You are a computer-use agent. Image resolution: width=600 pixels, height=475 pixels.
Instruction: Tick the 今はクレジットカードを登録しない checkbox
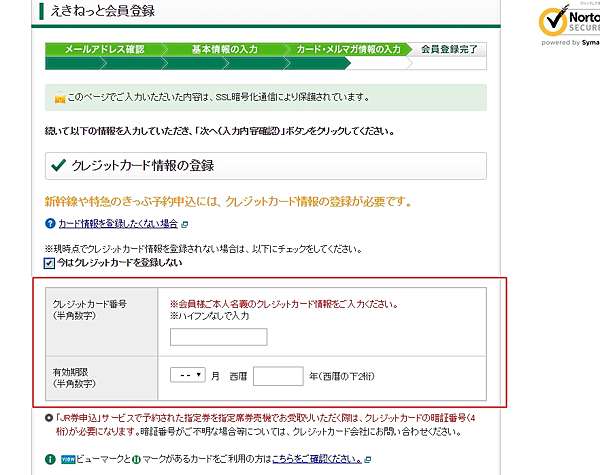(x=49, y=263)
